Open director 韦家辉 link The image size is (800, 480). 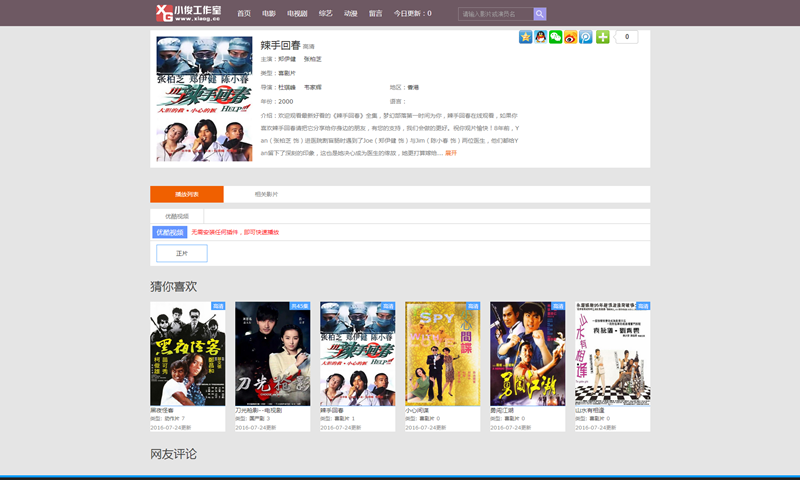coord(313,87)
